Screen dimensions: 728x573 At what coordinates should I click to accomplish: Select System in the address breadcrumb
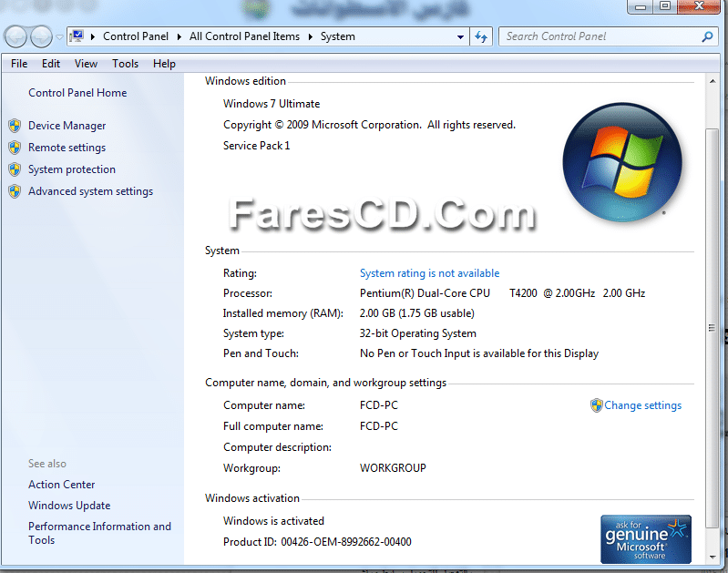(x=337, y=36)
